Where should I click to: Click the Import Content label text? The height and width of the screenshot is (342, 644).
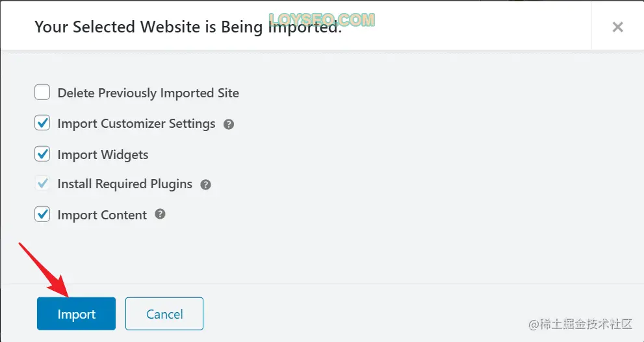[x=102, y=215]
